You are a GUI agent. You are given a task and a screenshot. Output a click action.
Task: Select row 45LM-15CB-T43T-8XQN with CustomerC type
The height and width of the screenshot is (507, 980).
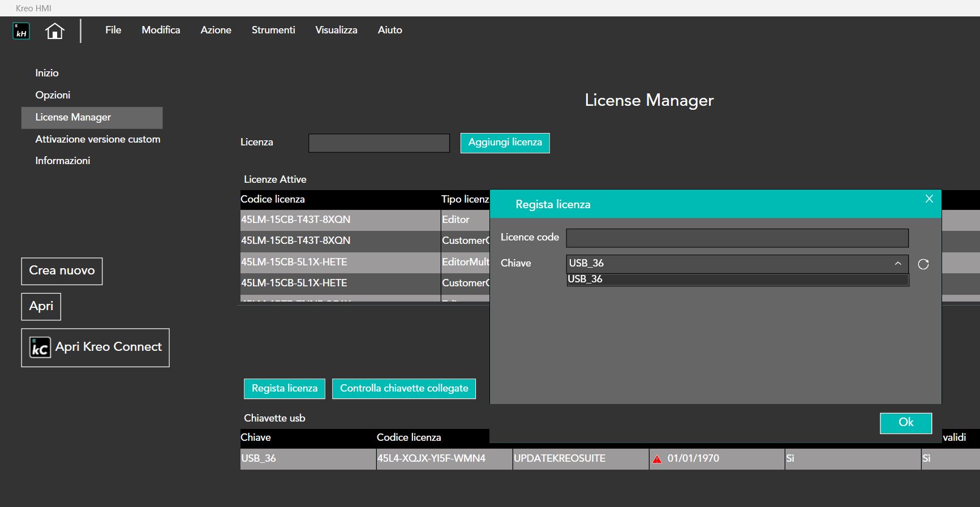pos(365,241)
